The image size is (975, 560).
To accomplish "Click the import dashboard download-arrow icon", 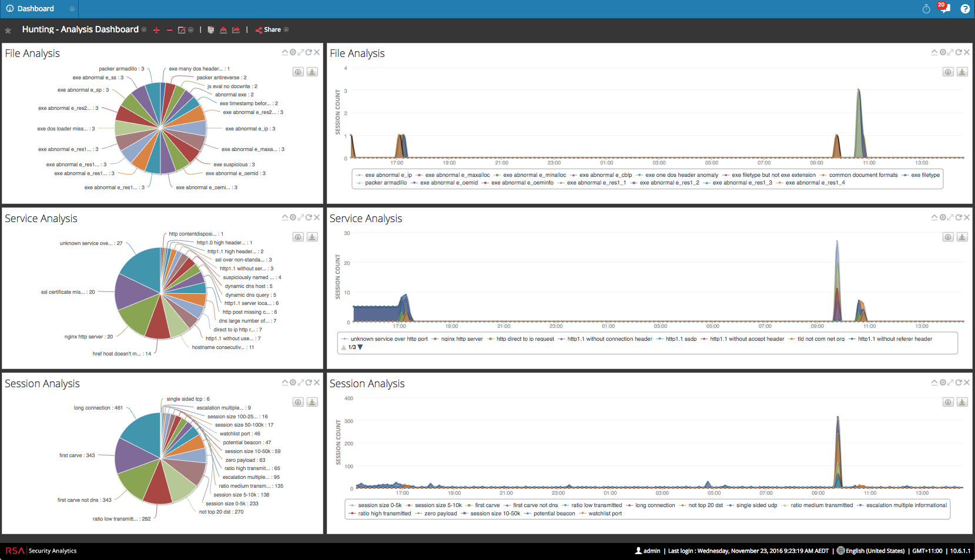I will tap(223, 30).
